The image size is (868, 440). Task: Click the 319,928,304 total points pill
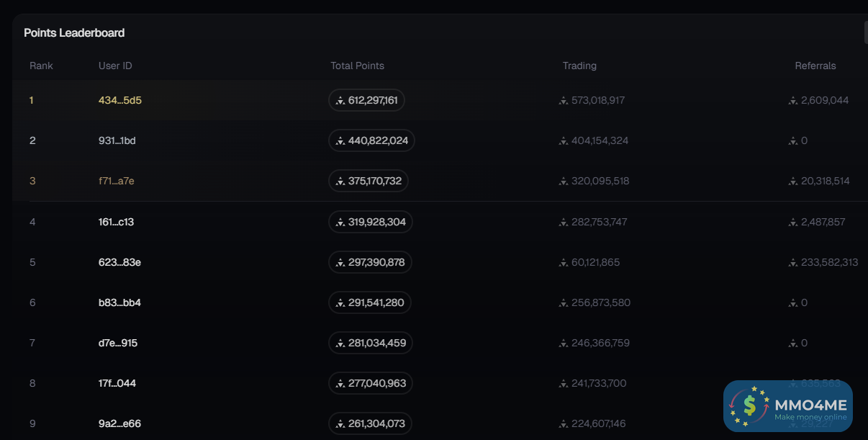click(x=370, y=222)
